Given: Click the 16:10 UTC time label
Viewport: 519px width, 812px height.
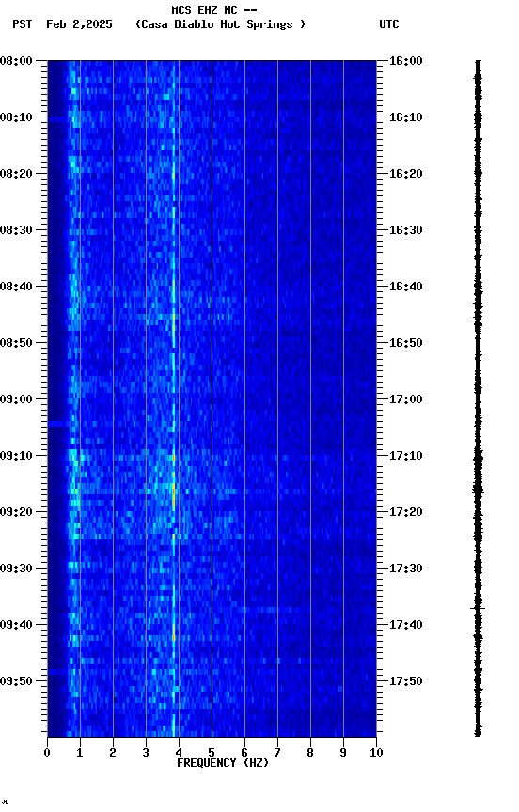Looking at the screenshot, I should pyautogui.click(x=406, y=117).
